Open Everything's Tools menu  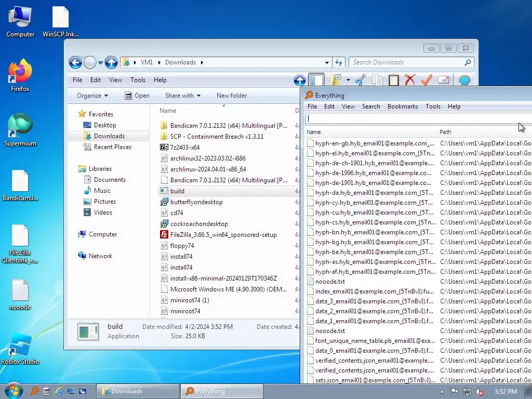pos(433,107)
